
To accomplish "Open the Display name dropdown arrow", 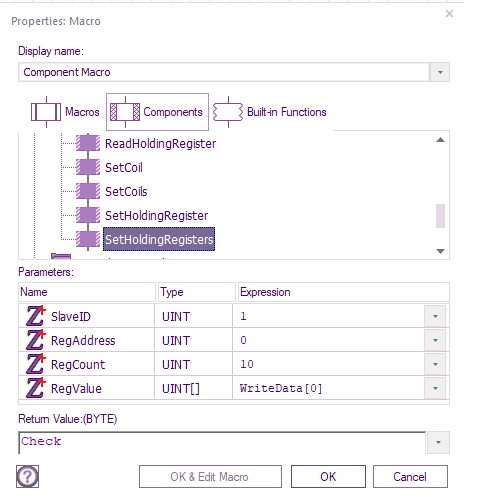I will 440,72.
